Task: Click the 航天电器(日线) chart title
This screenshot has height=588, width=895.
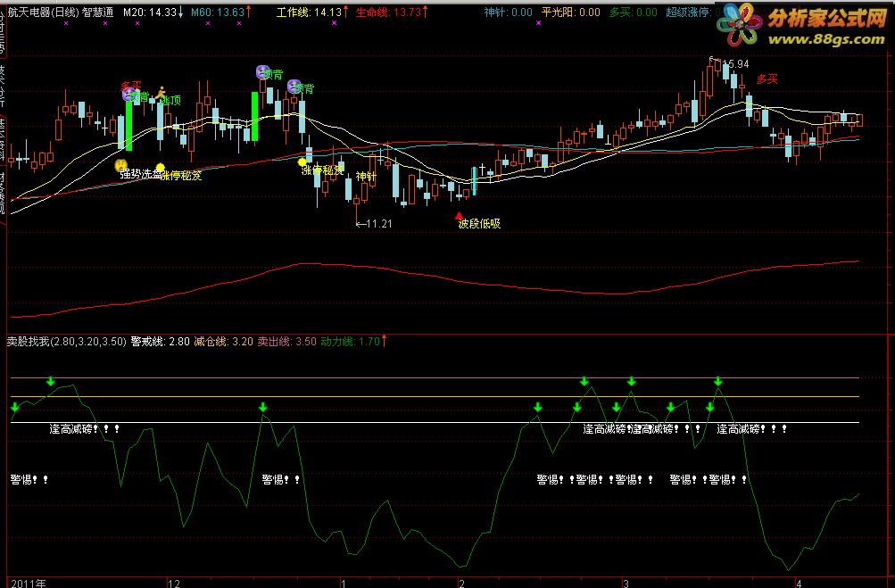Action: tap(42, 13)
